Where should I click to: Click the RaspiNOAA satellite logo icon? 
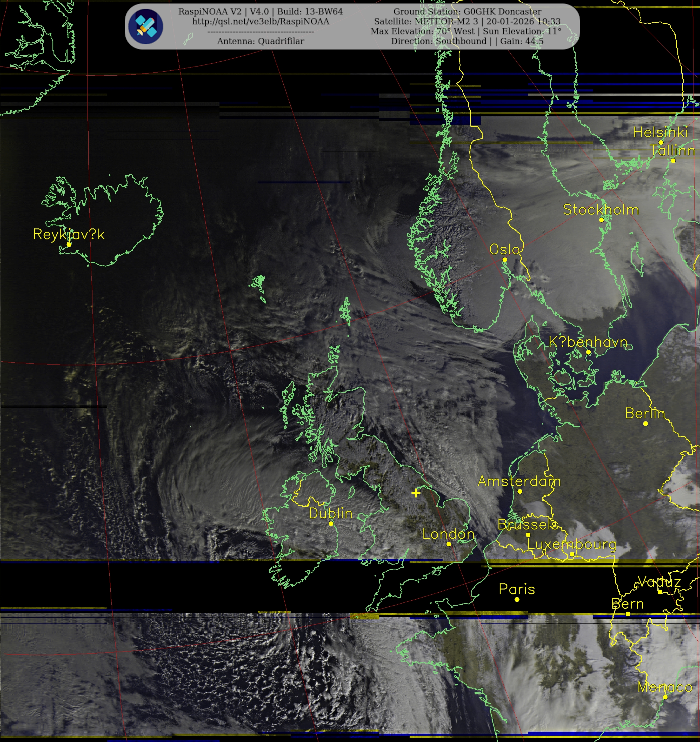click(145, 27)
